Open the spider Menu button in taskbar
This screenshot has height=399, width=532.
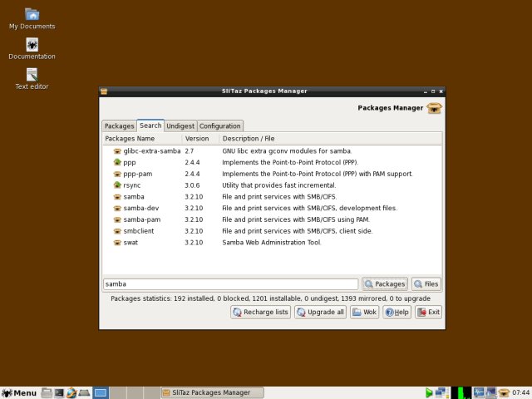click(x=19, y=393)
